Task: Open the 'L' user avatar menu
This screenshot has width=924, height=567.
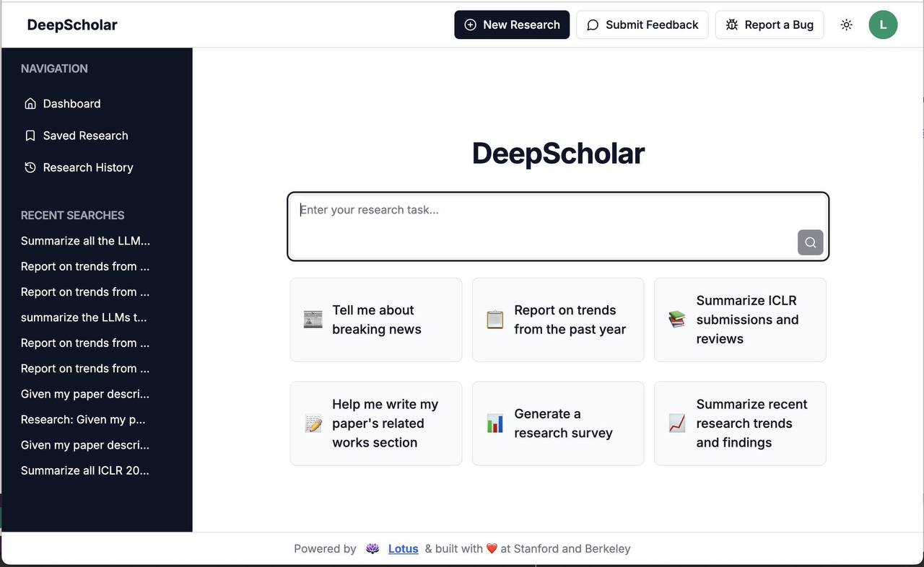Action: pos(883,24)
